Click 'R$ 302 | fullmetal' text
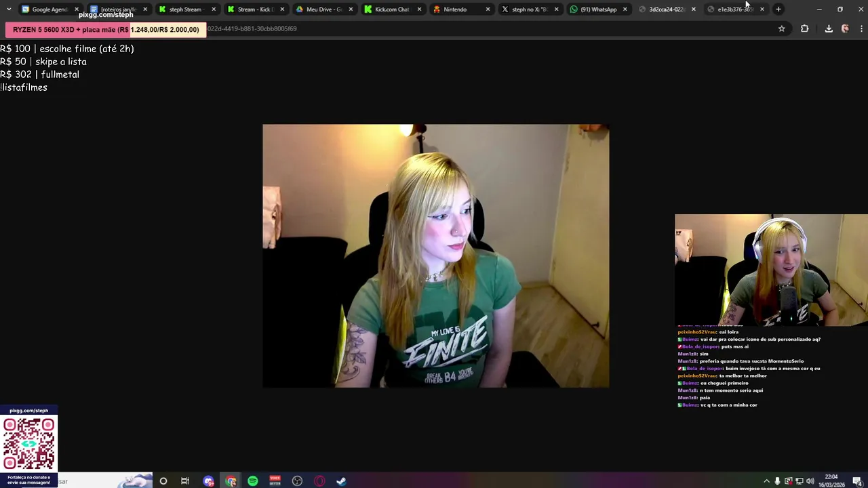Viewport: 868px width, 488px height. pyautogui.click(x=39, y=75)
